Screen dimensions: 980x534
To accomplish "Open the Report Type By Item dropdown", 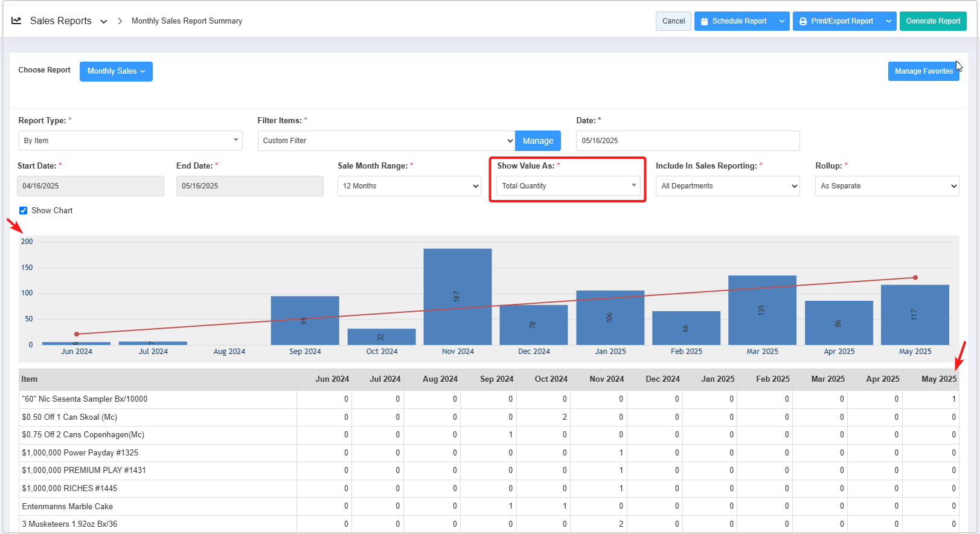I will 130,141.
